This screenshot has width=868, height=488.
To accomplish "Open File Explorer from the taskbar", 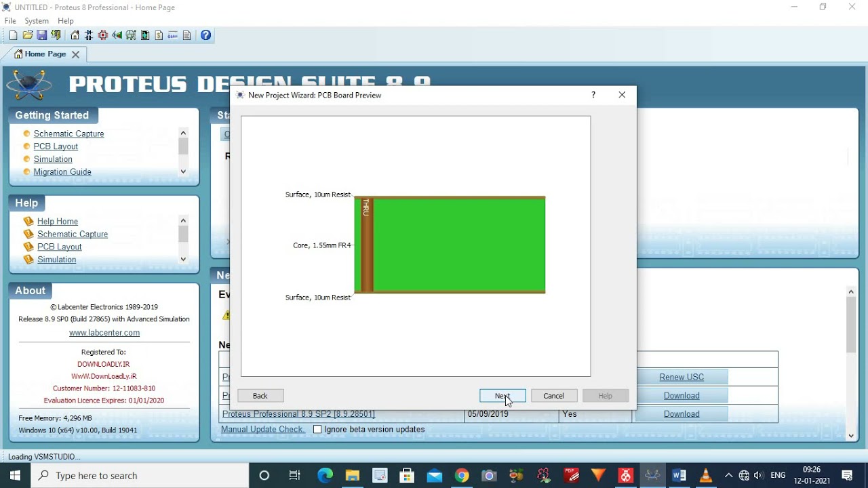I will click(x=353, y=475).
